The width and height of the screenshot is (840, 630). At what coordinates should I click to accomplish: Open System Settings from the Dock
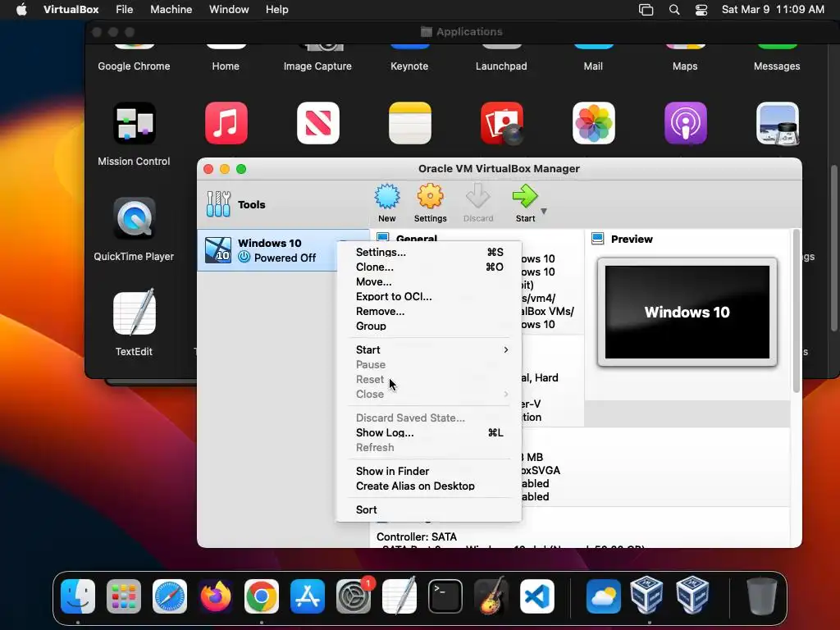(x=354, y=596)
